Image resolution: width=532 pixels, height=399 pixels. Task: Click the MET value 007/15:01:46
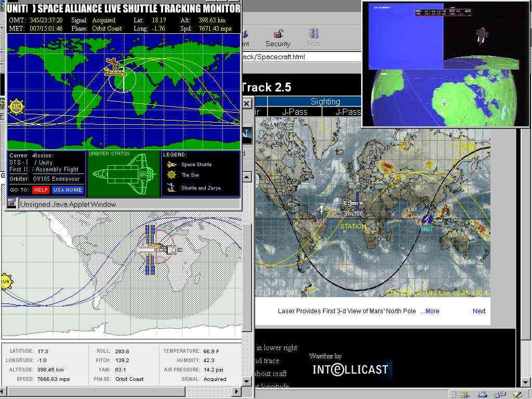click(46, 29)
